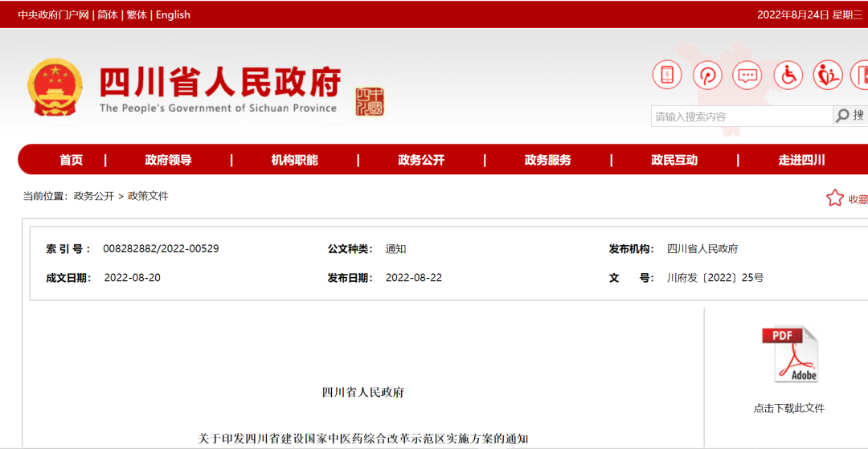Enable wheelchair accessibility mode icon
The width and height of the screenshot is (868, 449).
point(788,75)
